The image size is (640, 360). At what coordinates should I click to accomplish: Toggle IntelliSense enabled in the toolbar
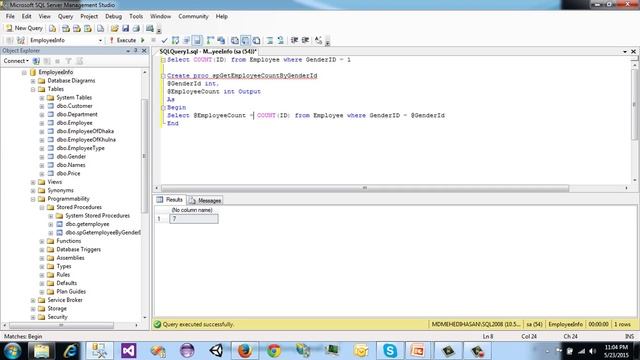[197, 40]
